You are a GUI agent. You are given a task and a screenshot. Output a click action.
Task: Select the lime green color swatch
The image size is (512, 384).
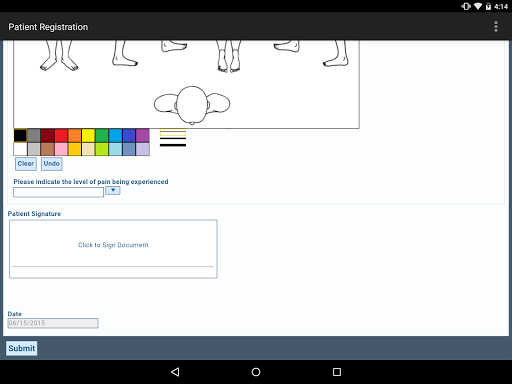(x=102, y=149)
